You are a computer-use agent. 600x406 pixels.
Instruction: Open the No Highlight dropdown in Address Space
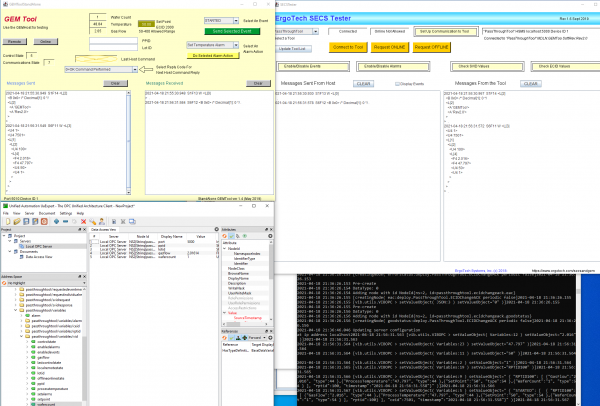pyautogui.click(x=46, y=283)
